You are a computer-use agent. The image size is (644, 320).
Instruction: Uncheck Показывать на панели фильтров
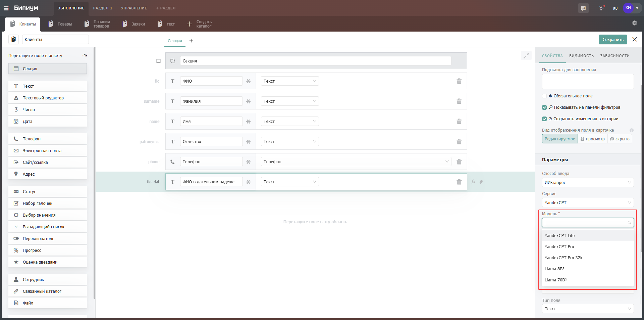click(544, 107)
